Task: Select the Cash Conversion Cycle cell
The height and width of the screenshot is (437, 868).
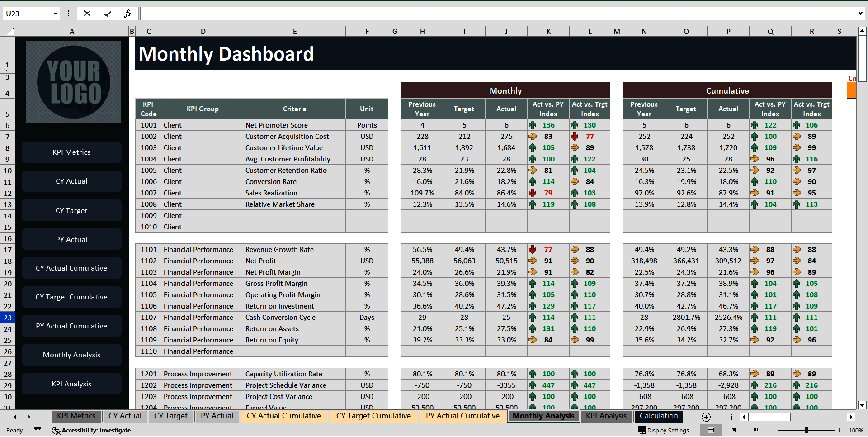Action: 295,317
